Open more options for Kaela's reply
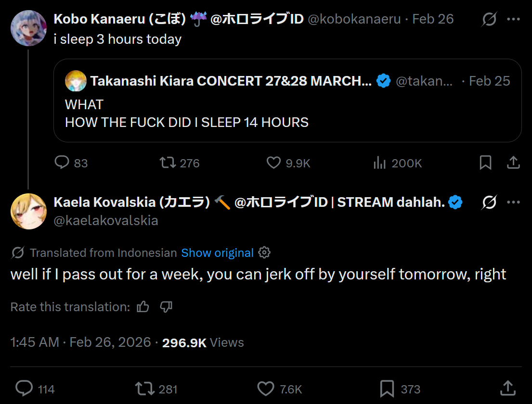532x404 pixels. pyautogui.click(x=514, y=203)
